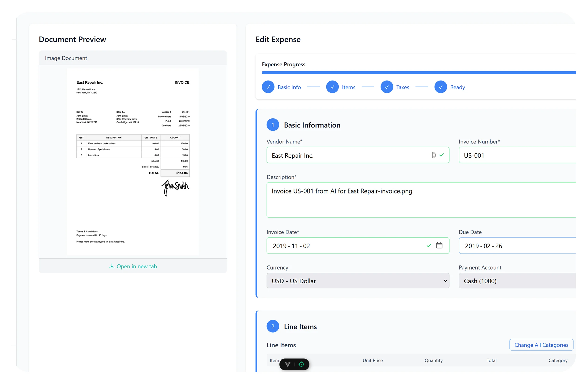Click the Basic Info step check circle

click(x=268, y=87)
